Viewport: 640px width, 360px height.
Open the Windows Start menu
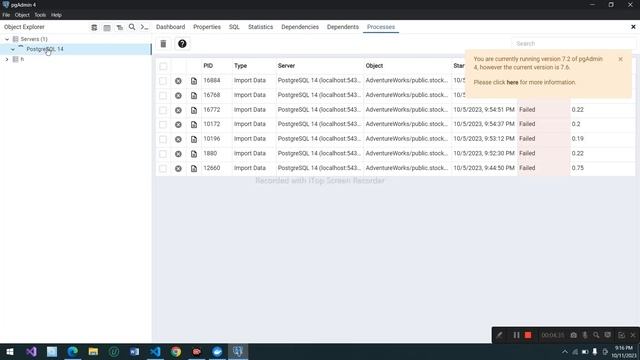click(10, 352)
